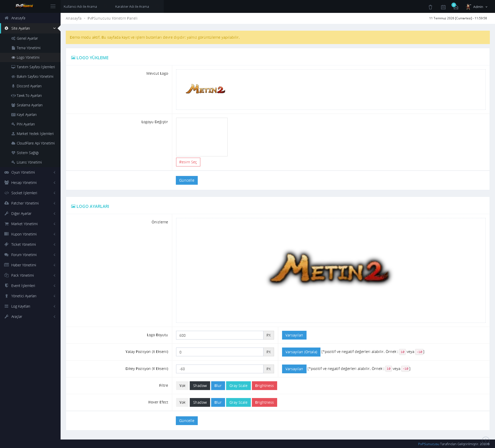Screen dimensions: 495x448
Task: Open CloudFlare Api Yönetimi submenu item
Action: point(30,143)
